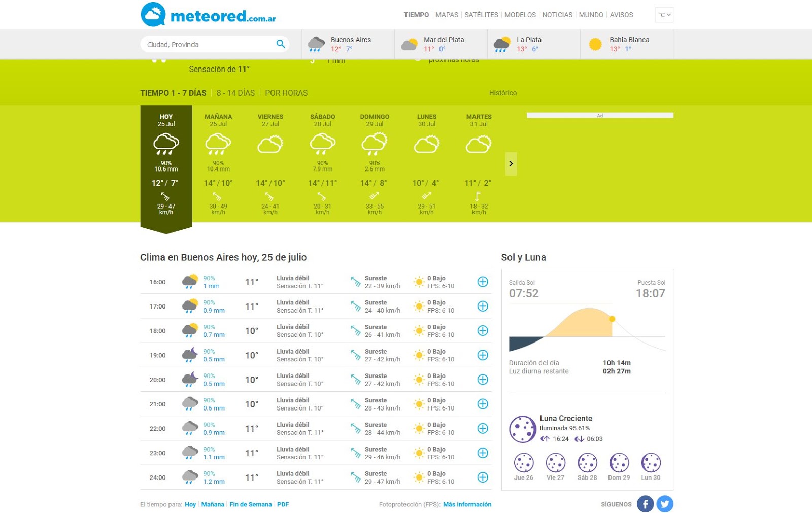Select the MAÑANA 26 Jul forecast
This screenshot has width=812, height=513.
218,164
